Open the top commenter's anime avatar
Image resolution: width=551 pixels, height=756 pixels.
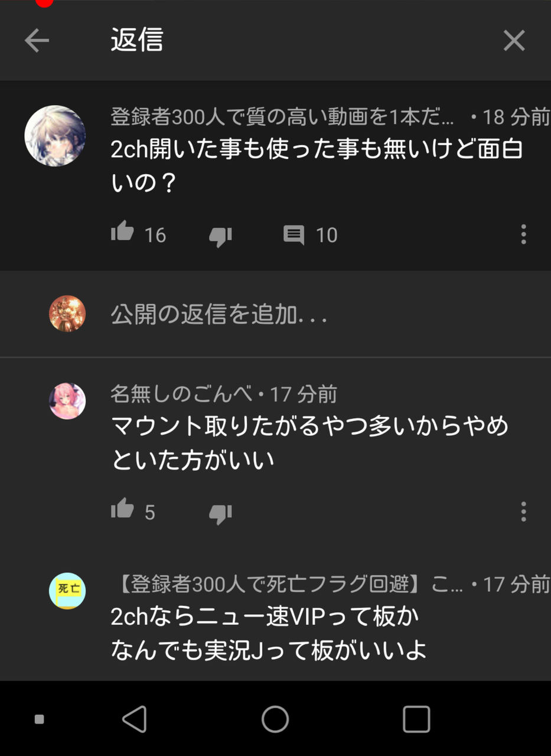[x=55, y=136]
